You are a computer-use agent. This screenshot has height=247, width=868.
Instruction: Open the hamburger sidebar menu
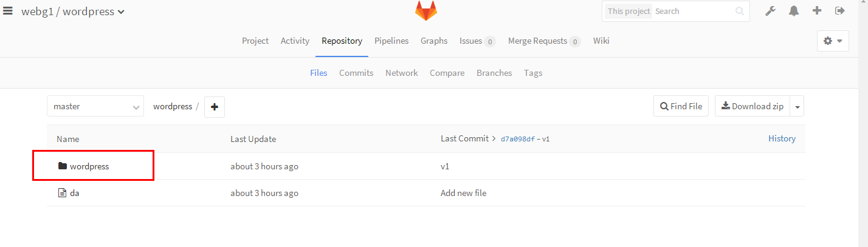pyautogui.click(x=8, y=11)
